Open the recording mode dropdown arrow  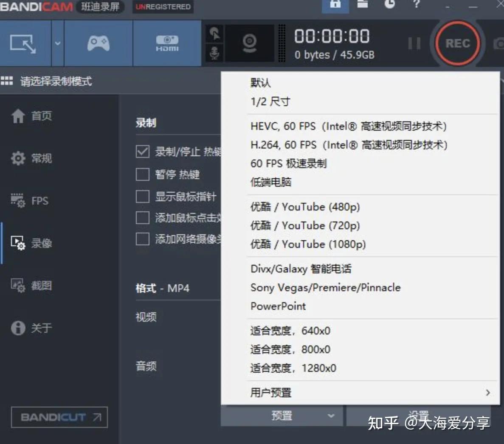(x=58, y=43)
